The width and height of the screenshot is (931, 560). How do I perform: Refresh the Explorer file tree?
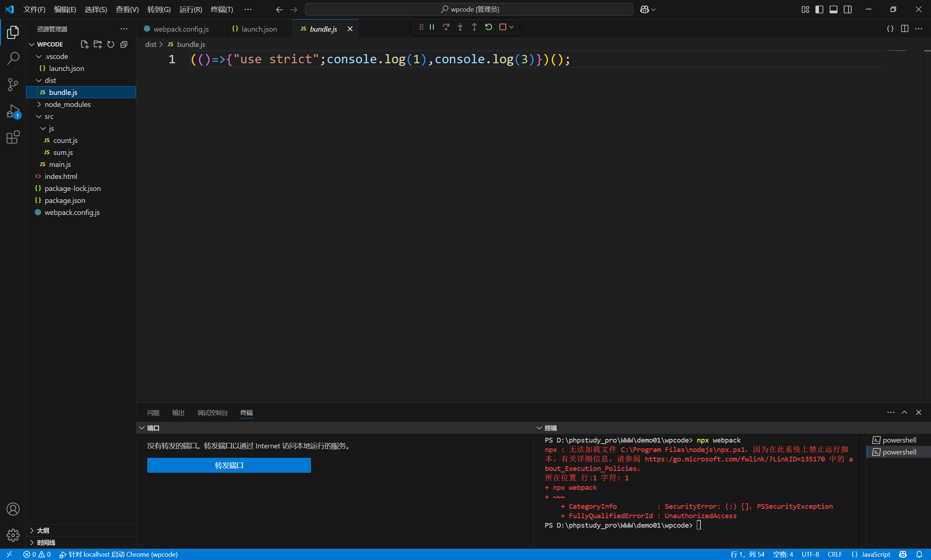pyautogui.click(x=110, y=44)
